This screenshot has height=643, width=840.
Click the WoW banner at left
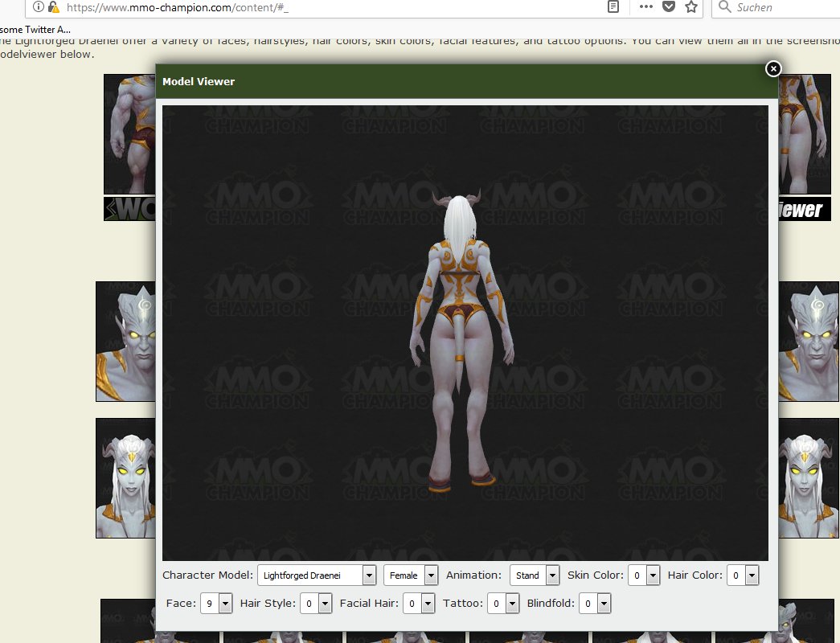(x=129, y=209)
